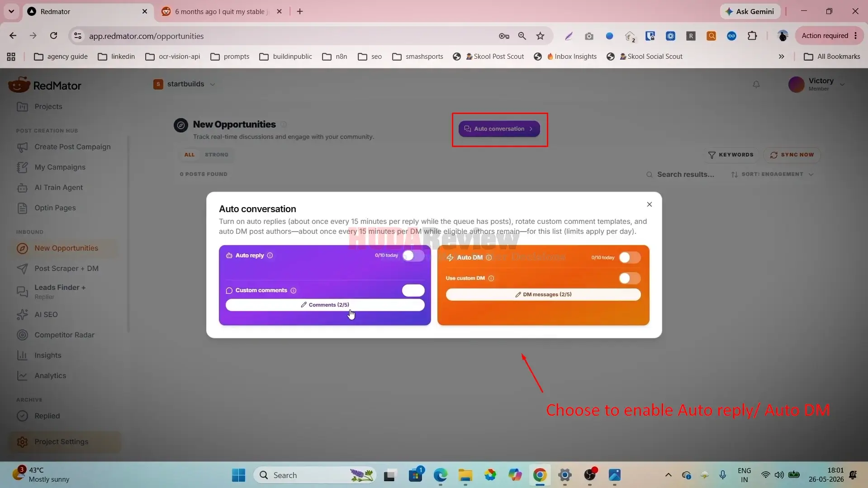Open the Auto conversation button

click(499, 129)
